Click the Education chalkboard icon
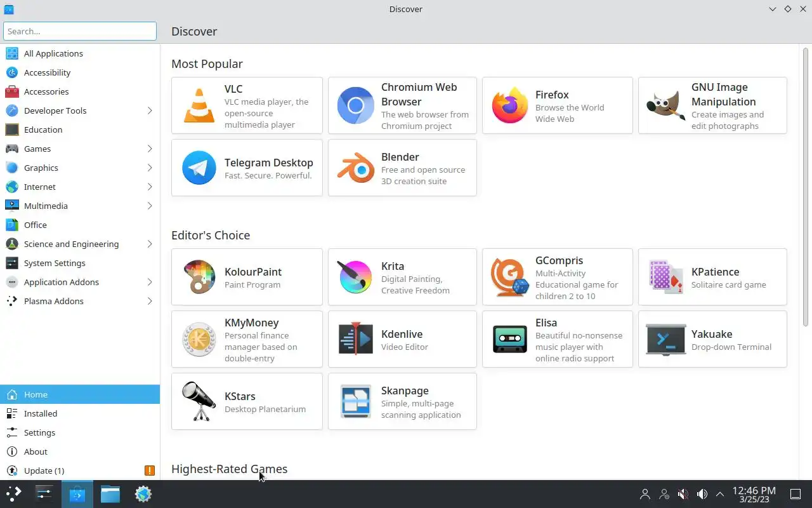The width and height of the screenshot is (812, 508). click(x=12, y=130)
